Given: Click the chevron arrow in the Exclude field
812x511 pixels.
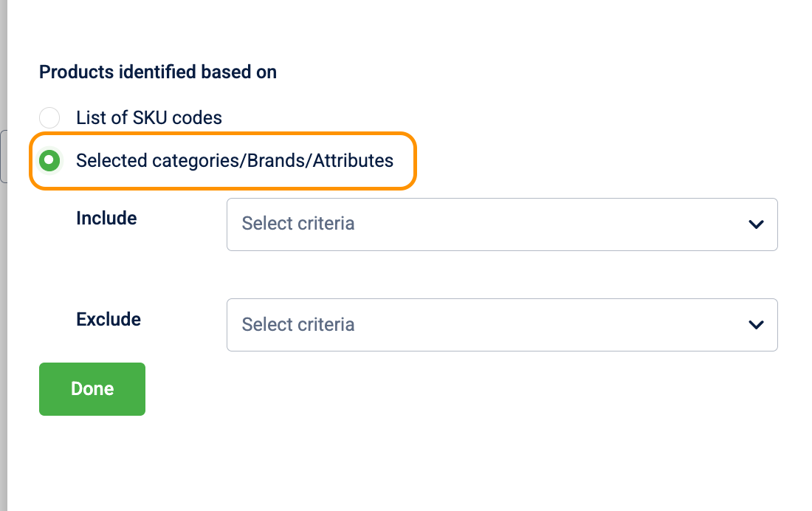Looking at the screenshot, I should coord(755,325).
